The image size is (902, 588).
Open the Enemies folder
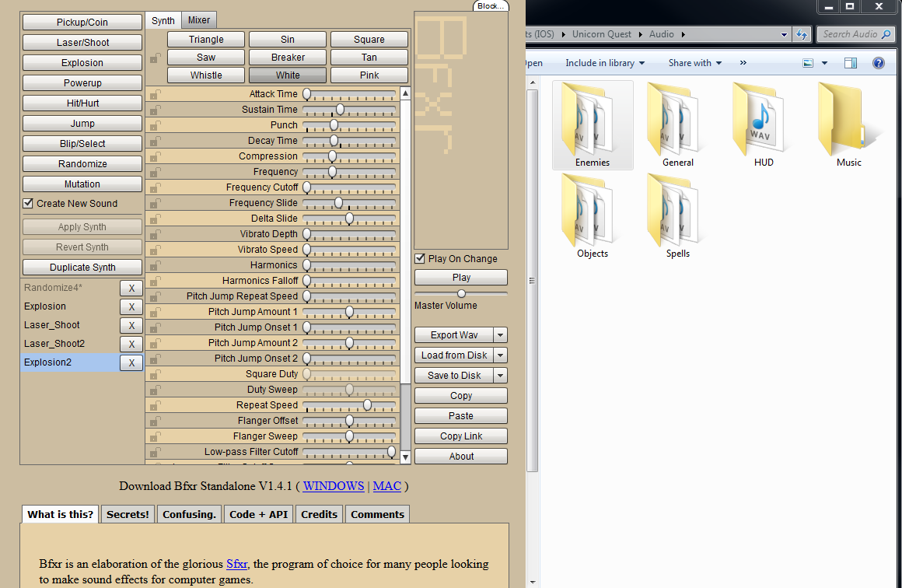tap(593, 125)
